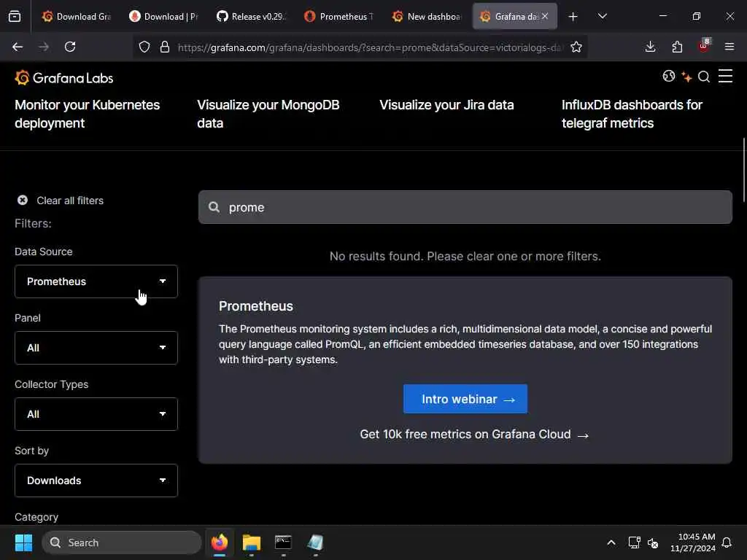This screenshot has height=560, width=747.
Task: Switch to the Prometheus T tab
Action: (x=338, y=16)
